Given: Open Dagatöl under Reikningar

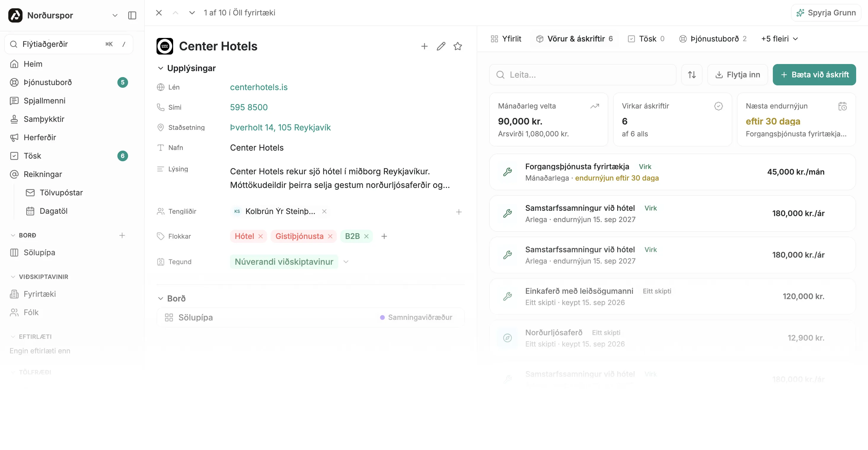Looking at the screenshot, I should [x=77, y=211].
